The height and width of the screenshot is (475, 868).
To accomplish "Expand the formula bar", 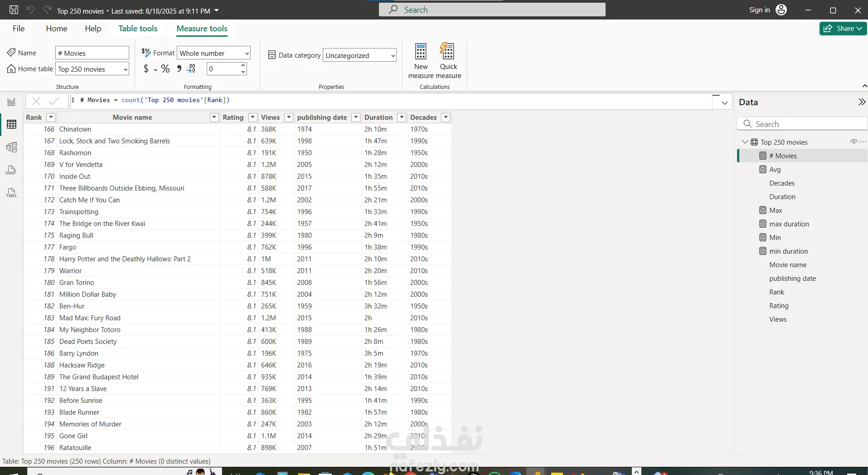I will coord(724,103).
